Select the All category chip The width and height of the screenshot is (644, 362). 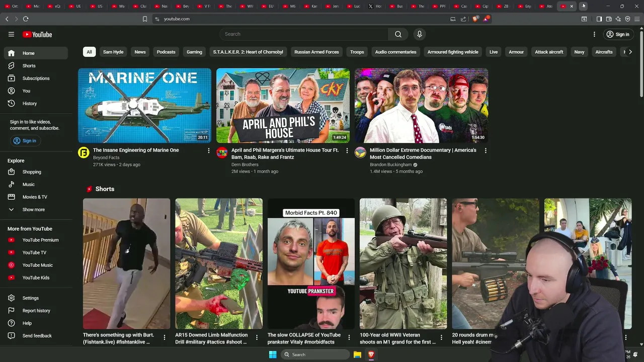pyautogui.click(x=89, y=52)
